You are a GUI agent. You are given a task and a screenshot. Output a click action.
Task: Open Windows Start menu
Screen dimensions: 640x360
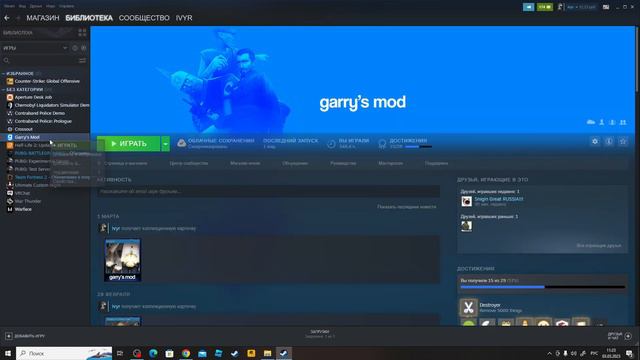[7, 353]
